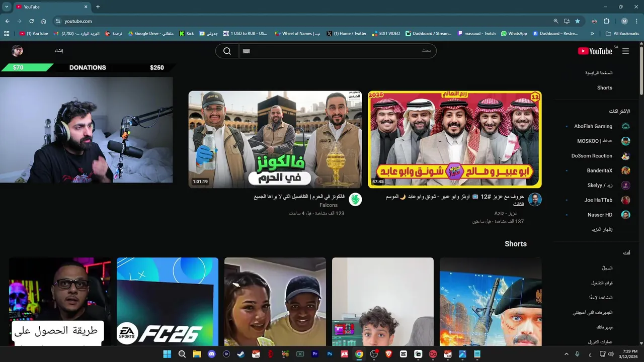Viewport: 644px width, 362px height.
Task: Click the MOSKOO channel avatar
Action: tap(625, 141)
